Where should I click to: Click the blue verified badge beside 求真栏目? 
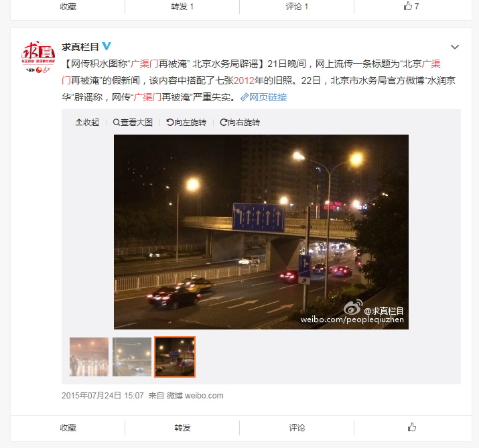pyautogui.click(x=107, y=46)
